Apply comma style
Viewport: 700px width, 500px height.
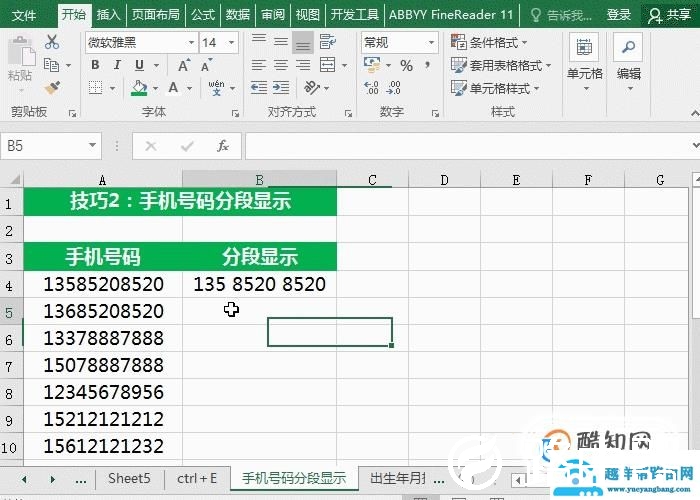coord(428,65)
